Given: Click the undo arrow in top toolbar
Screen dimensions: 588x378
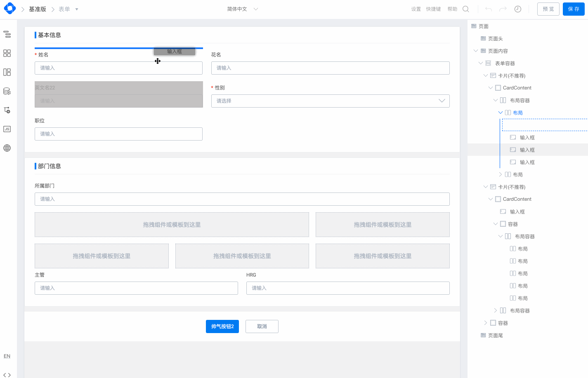Looking at the screenshot, I should click(489, 9).
